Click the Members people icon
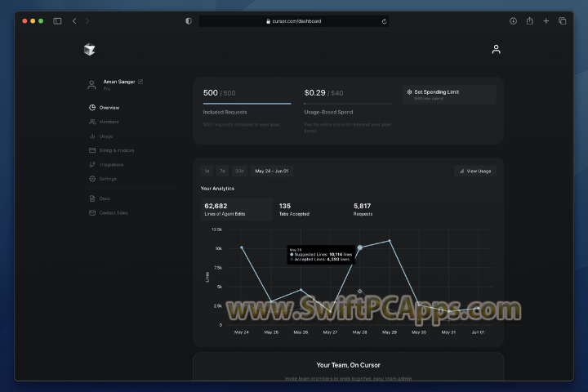The width and height of the screenshot is (588, 392). coord(92,122)
